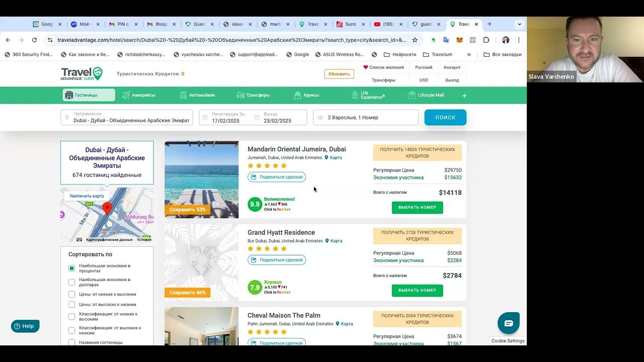The image size is (644, 362).
Task: Open the Карта link for Grand Hyatt Residence
Action: [x=334, y=241]
